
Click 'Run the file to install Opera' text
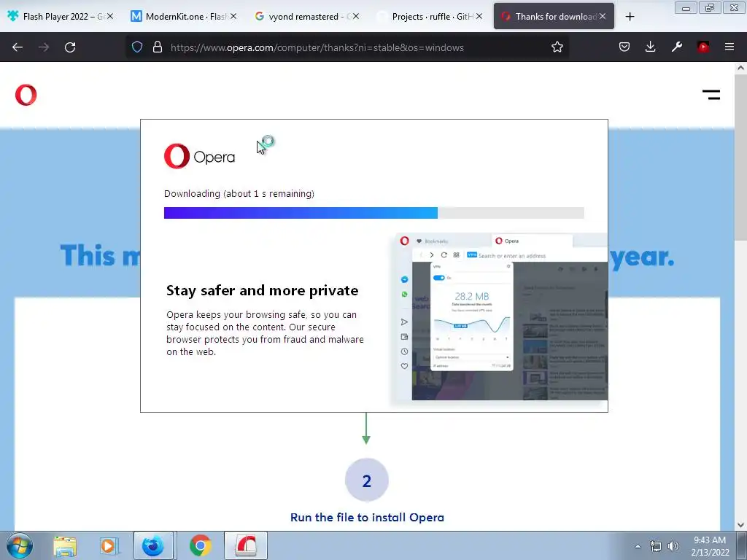[x=367, y=518]
